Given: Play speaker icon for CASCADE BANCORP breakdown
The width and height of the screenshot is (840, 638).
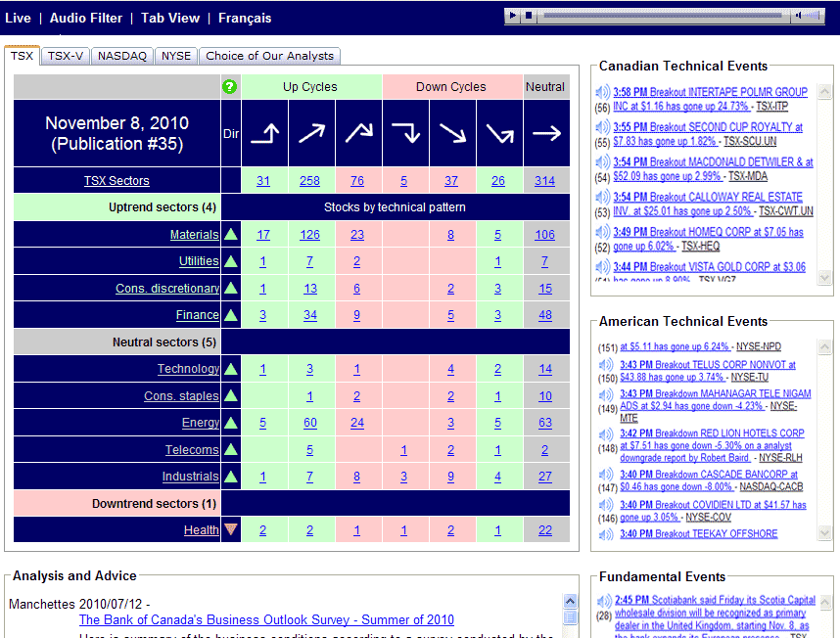Looking at the screenshot, I should pyautogui.click(x=606, y=475).
